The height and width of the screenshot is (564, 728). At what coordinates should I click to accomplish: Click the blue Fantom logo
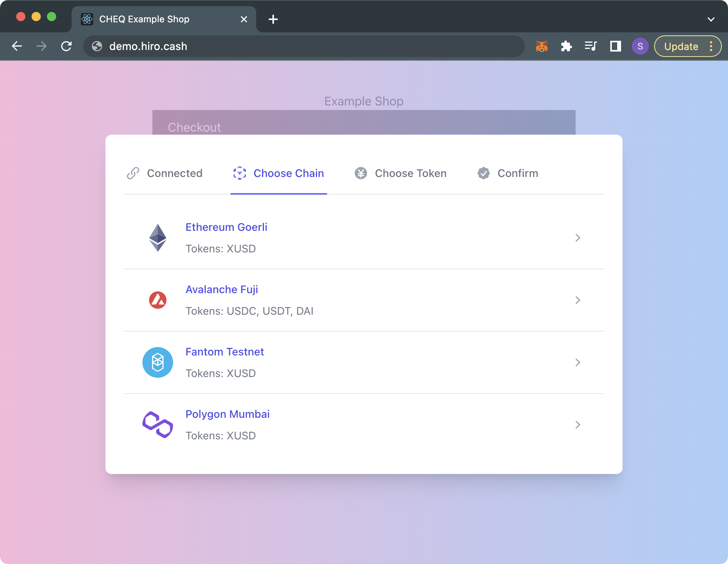(158, 362)
